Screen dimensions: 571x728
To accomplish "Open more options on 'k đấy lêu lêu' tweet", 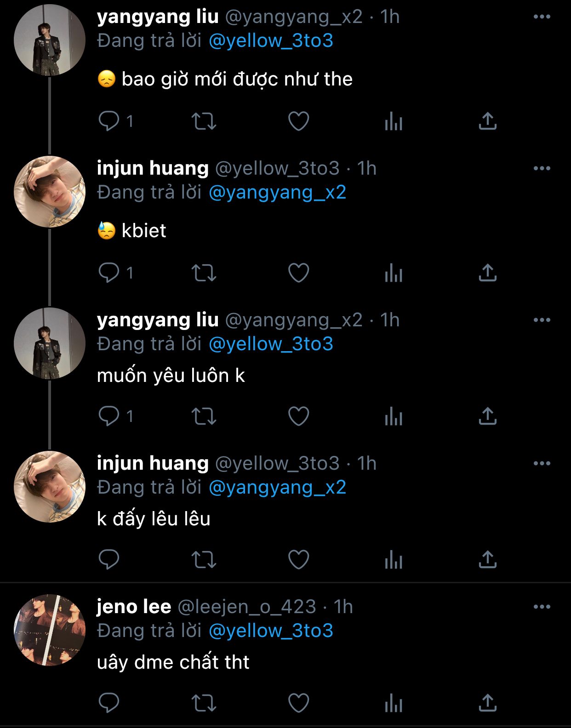I will point(542,464).
